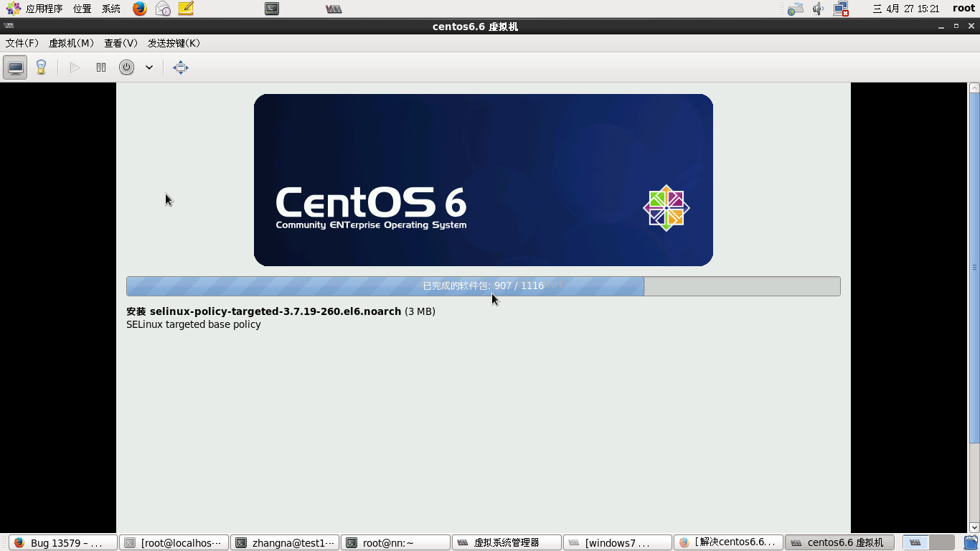Show virtual hardware details lightbulb

41,67
